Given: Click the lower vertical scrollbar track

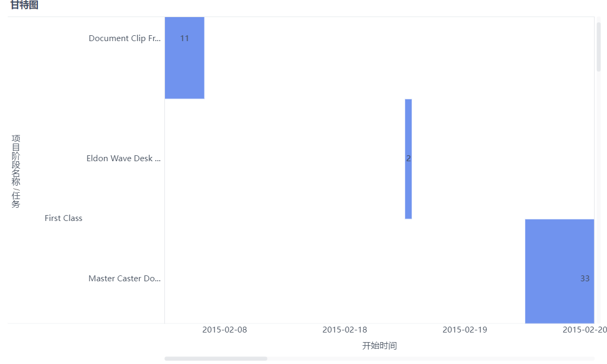Looking at the screenshot, I should (598, 197).
